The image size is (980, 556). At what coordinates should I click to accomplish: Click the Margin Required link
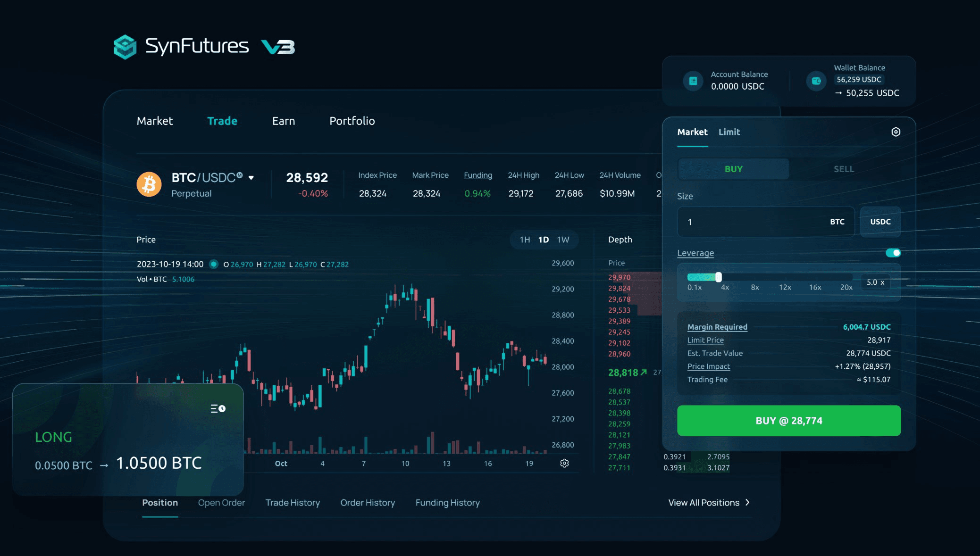717,327
